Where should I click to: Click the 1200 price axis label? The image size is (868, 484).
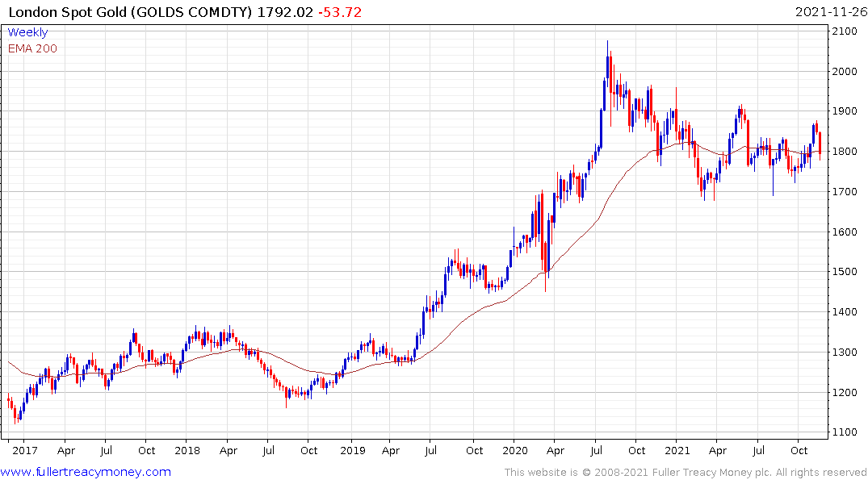click(845, 392)
